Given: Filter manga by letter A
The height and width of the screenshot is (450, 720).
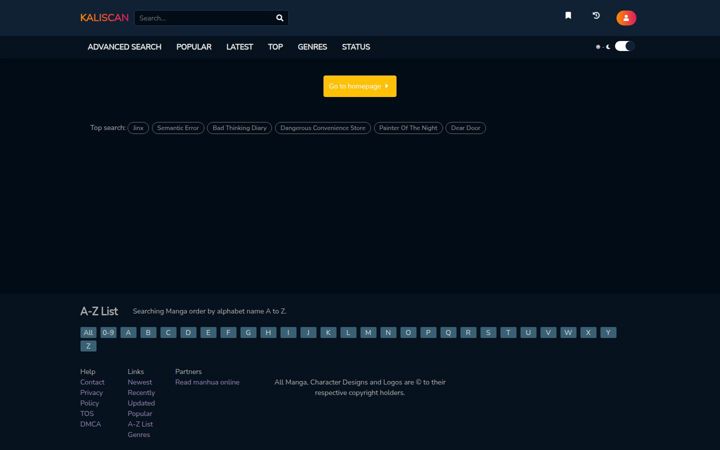Looking at the screenshot, I should coord(128,332).
